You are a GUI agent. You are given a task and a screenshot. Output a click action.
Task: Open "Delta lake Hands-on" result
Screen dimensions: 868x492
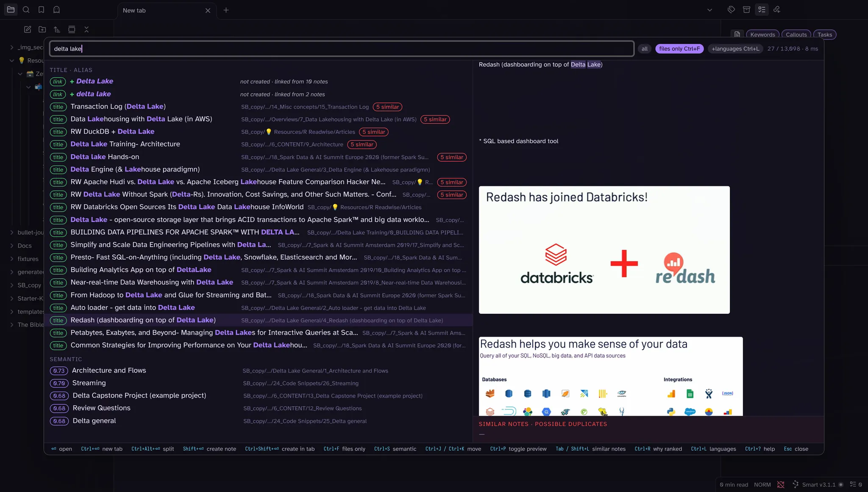[x=258, y=157]
